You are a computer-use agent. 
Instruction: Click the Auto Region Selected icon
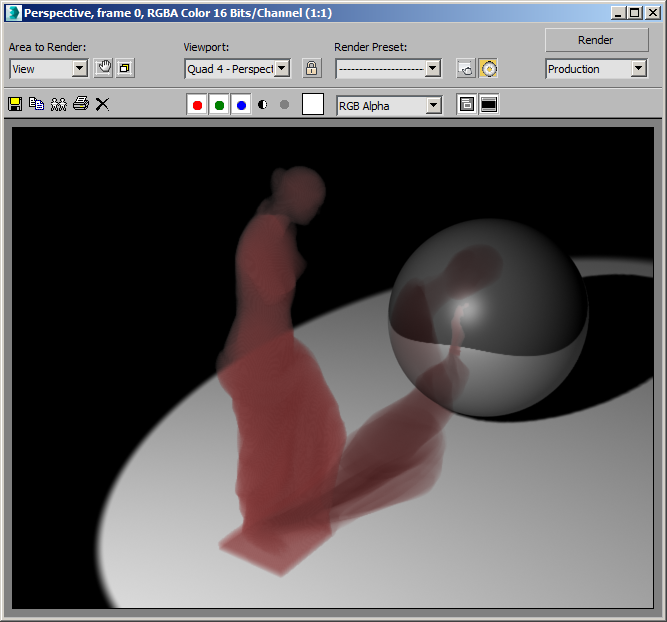point(125,68)
